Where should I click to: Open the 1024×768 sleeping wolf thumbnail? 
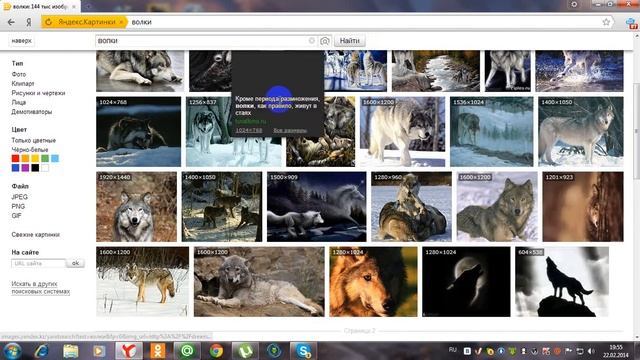tap(138, 131)
